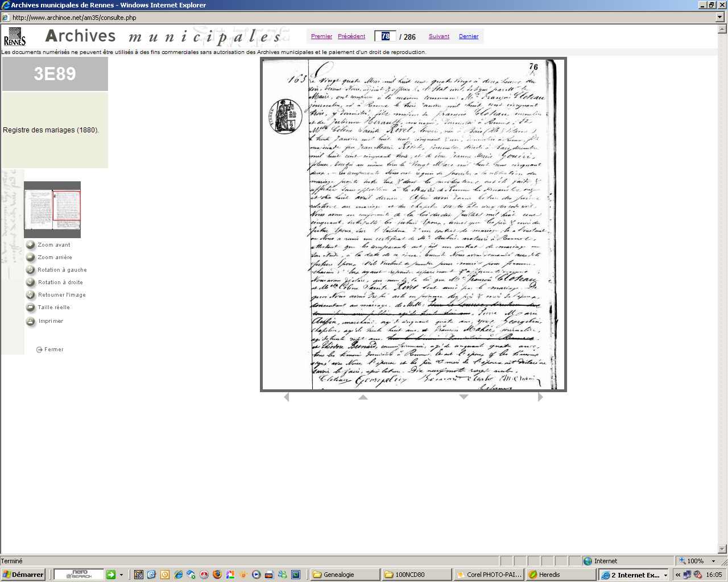Expand the Nero search options arrow

point(121,575)
